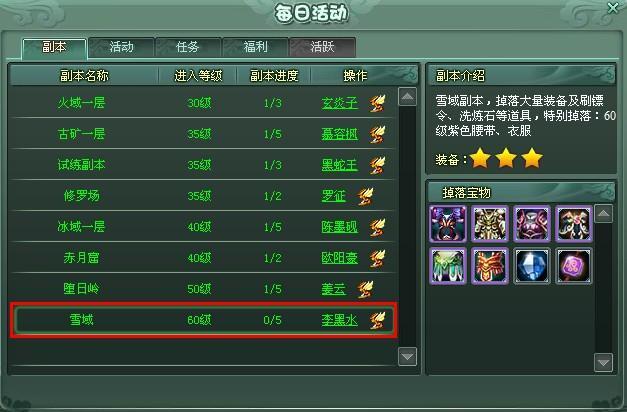Open the 福利 tab

tap(255, 48)
